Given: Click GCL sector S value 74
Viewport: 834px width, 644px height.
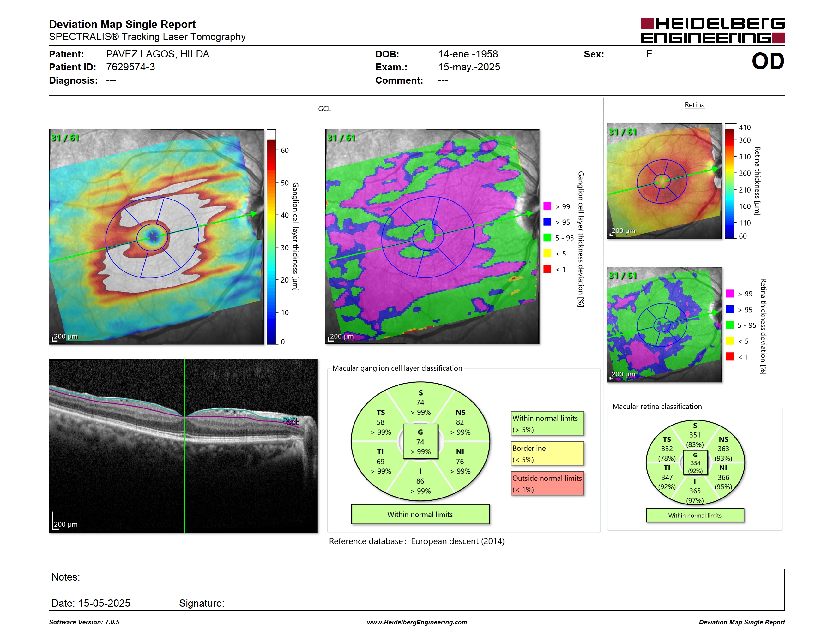Looking at the screenshot, I should [420, 402].
